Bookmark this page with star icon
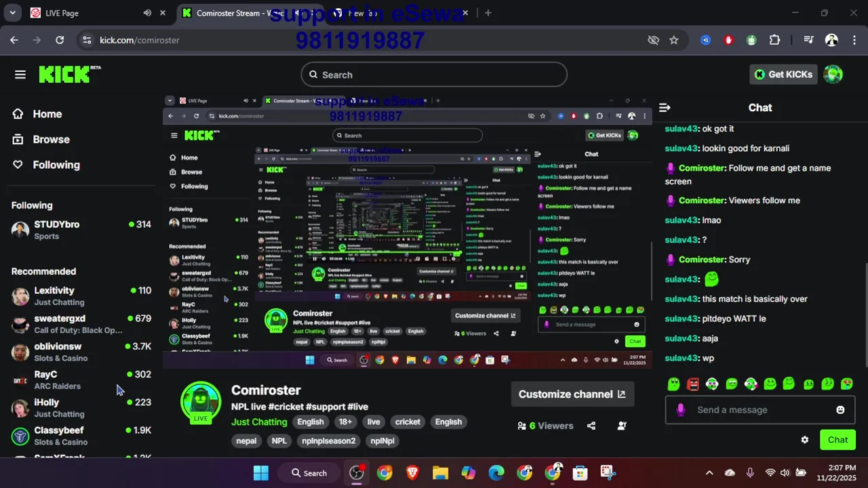This screenshot has height=488, width=868. coord(673,40)
